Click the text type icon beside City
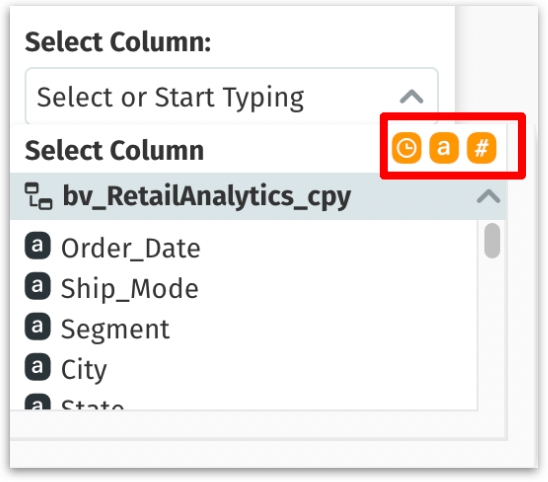The height and width of the screenshot is (482, 548). click(37, 367)
